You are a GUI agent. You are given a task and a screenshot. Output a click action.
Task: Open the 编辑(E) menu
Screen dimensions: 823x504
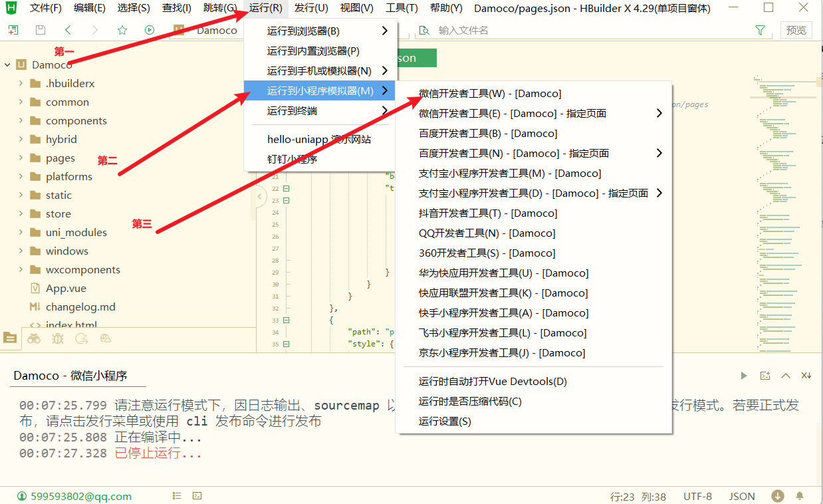89,9
